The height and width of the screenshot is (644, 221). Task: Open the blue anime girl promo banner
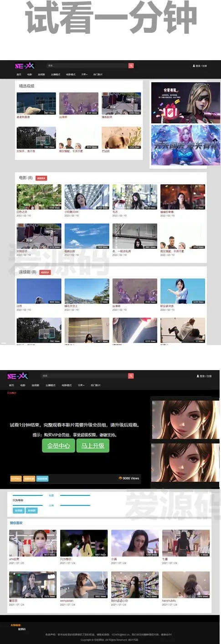[185, 145]
